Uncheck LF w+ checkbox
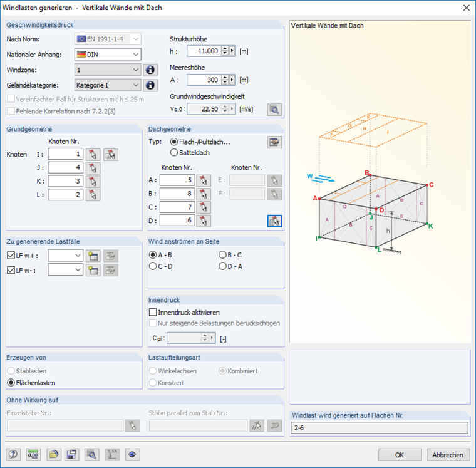This screenshot has width=476, height=468. (x=11, y=256)
